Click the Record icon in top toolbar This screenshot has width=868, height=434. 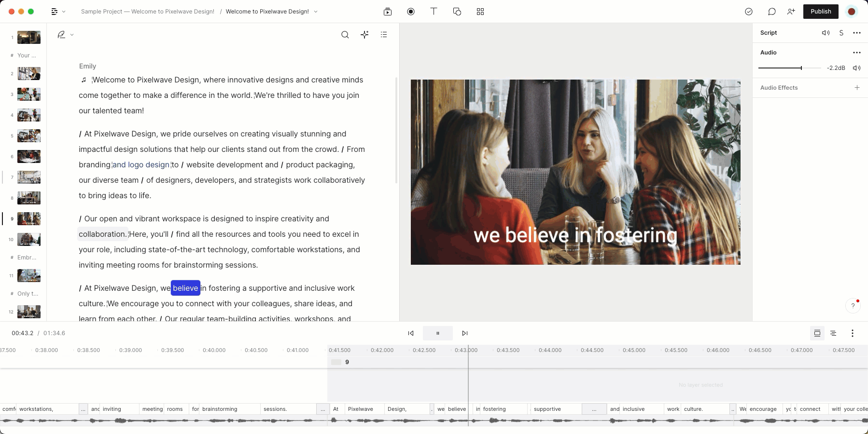[x=411, y=12]
